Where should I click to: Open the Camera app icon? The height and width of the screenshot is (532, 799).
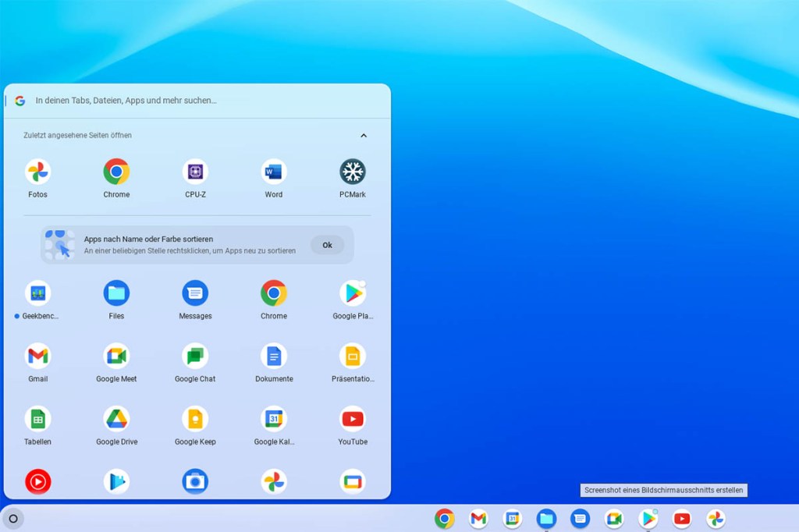195,481
